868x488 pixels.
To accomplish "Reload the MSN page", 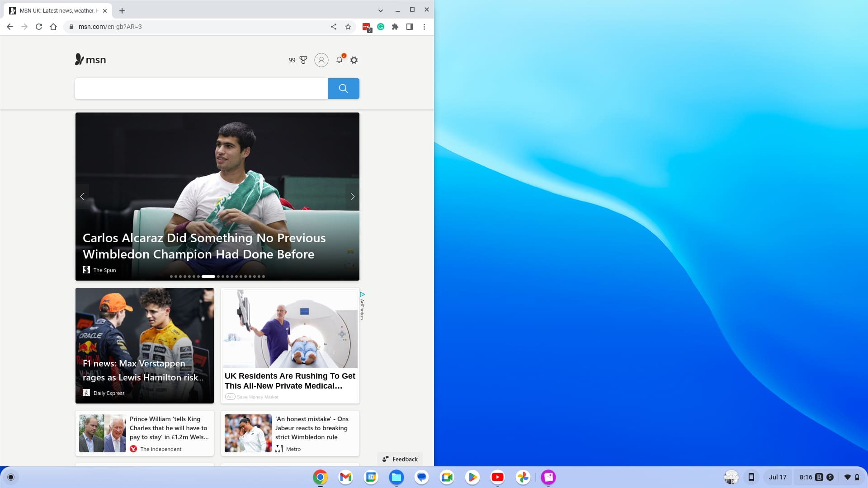I will pyautogui.click(x=39, y=27).
